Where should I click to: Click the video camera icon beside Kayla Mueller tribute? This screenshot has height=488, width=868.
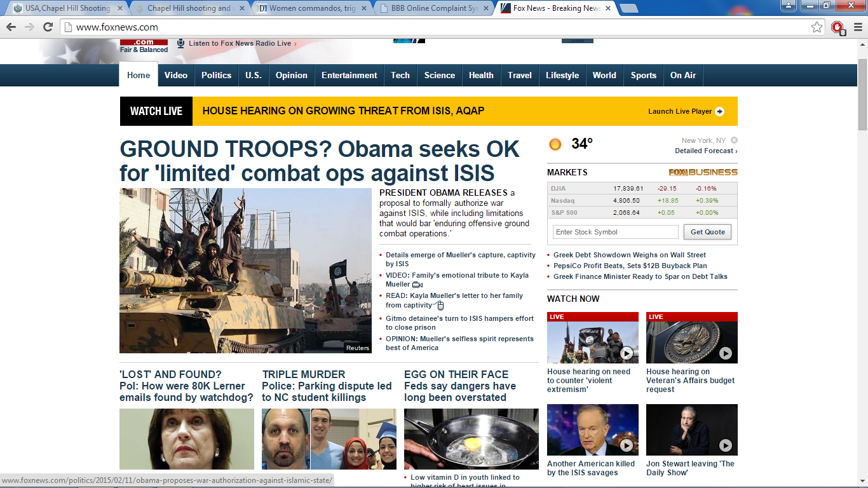click(x=417, y=285)
